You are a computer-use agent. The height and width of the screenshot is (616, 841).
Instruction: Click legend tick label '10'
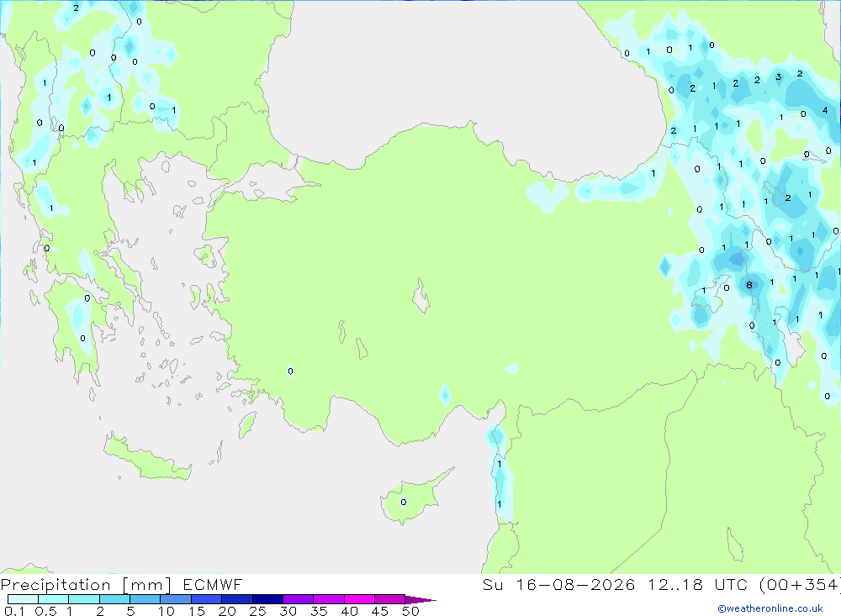(x=167, y=611)
